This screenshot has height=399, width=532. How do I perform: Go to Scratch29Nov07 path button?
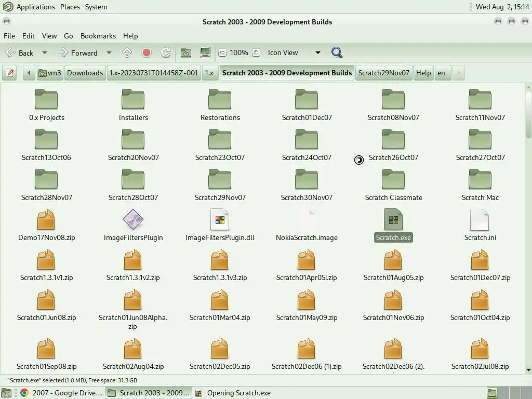384,73
